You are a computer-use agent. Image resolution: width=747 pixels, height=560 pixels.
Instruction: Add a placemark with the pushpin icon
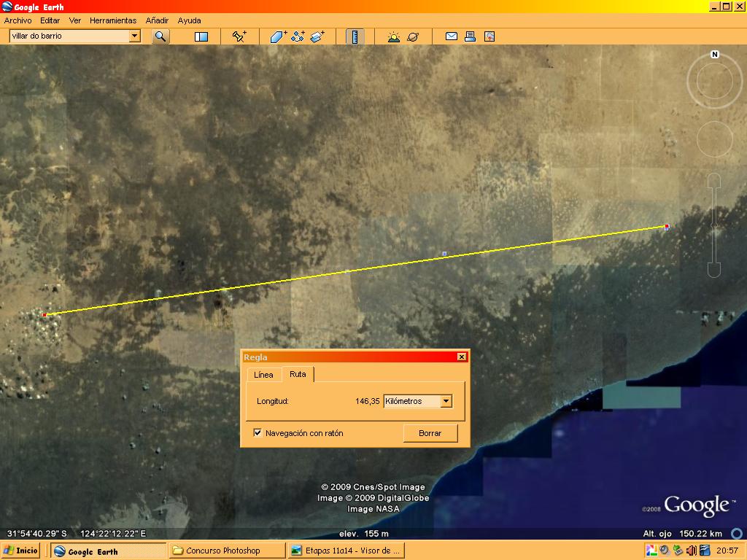pyautogui.click(x=239, y=36)
